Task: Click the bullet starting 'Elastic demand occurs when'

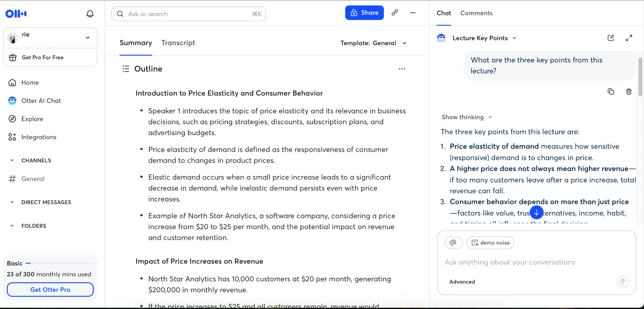Action: pyautogui.click(x=269, y=188)
